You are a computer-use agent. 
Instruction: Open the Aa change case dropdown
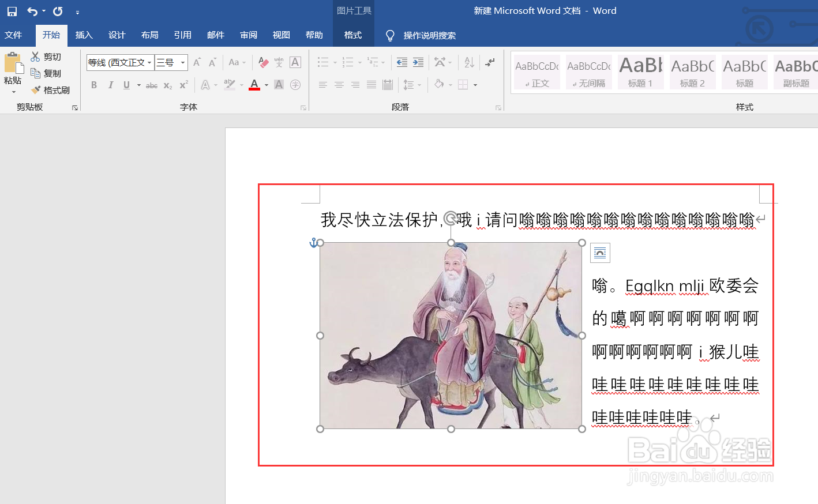237,62
